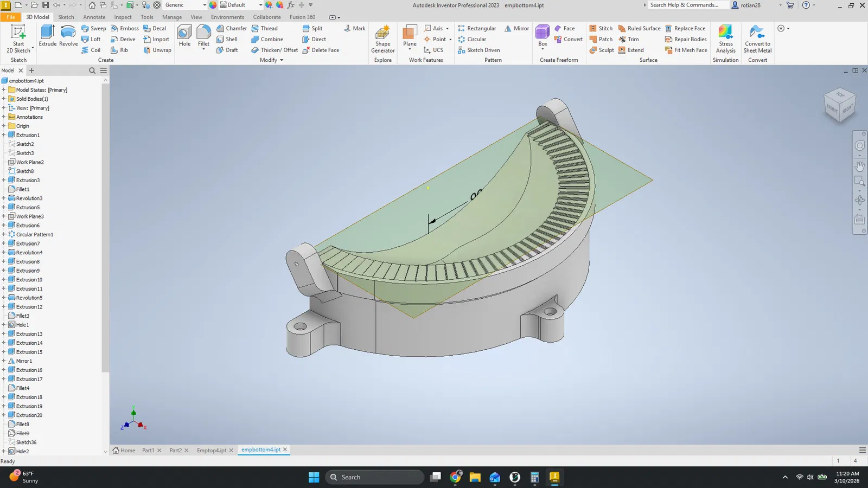This screenshot has width=868, height=488.
Task: Apply the Fillet tool
Action: click(x=203, y=35)
